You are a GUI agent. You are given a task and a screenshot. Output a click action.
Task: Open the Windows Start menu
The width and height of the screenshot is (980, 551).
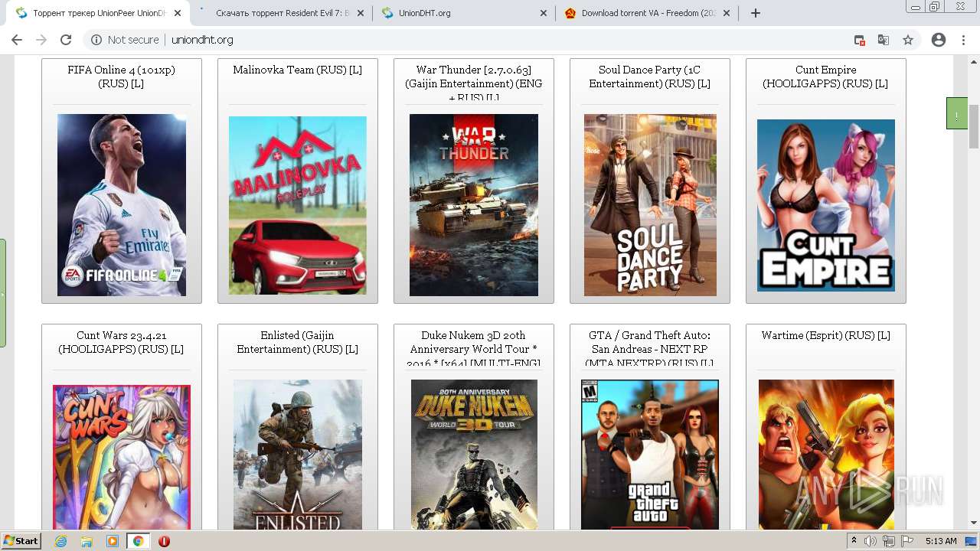pos(21,541)
